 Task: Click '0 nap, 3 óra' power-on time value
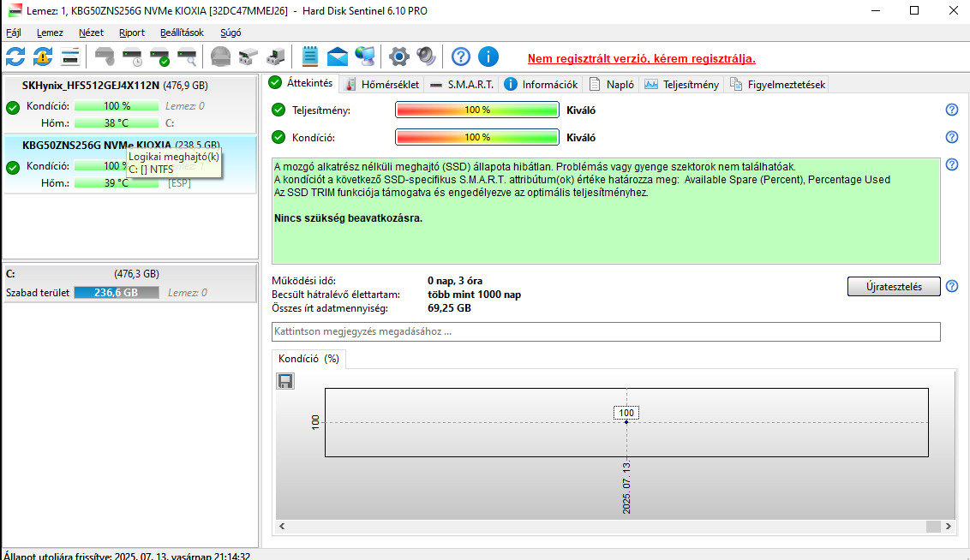[x=455, y=281]
